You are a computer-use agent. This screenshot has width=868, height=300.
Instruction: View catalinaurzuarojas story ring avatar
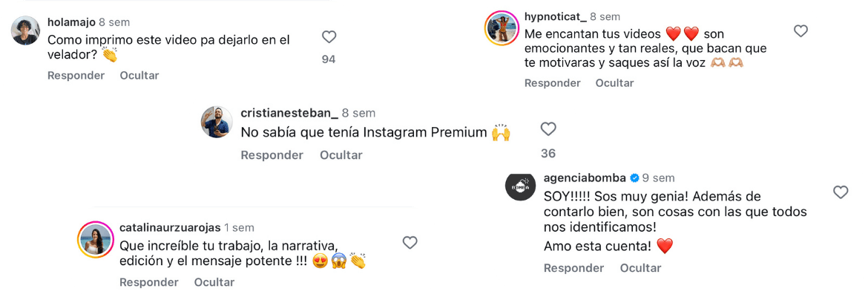coord(96,239)
